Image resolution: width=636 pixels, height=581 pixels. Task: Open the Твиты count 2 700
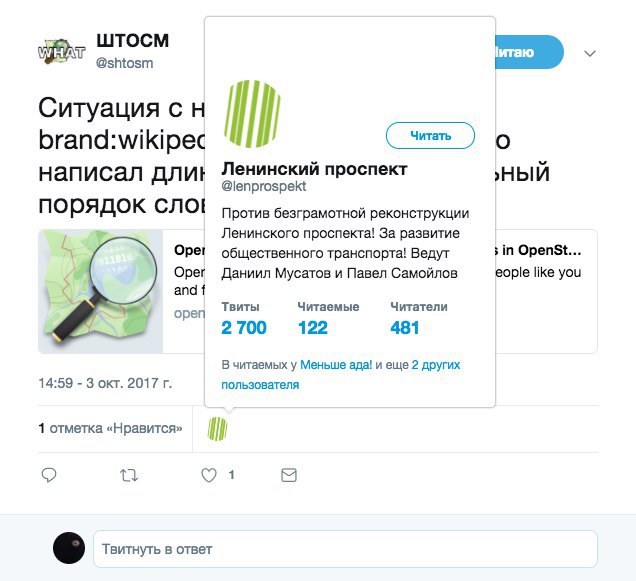coord(244,328)
